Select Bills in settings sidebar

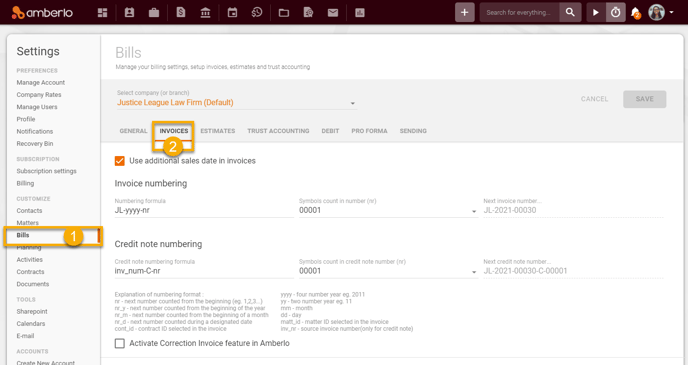pyautogui.click(x=23, y=235)
